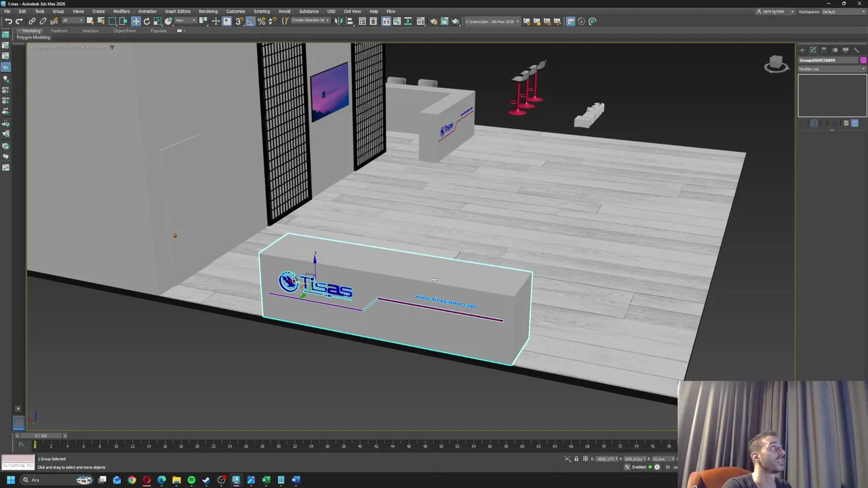Open the user account dropdown

click(775, 12)
